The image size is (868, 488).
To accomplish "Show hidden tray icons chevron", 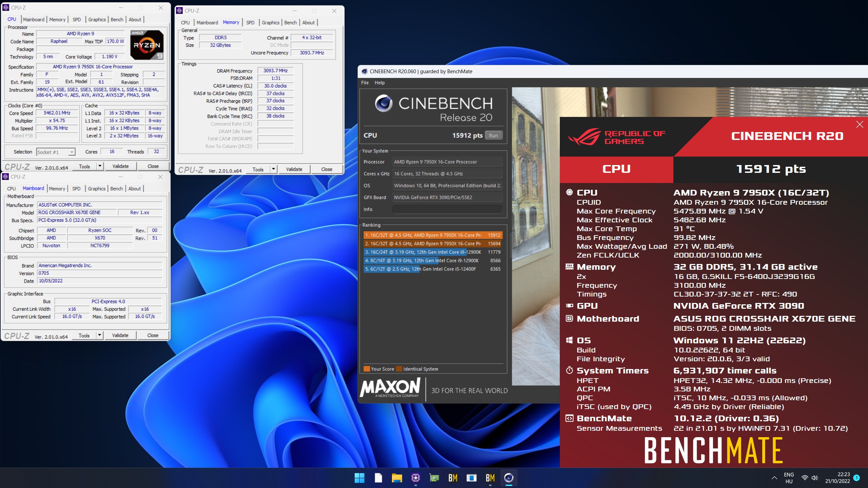I will click(x=774, y=478).
